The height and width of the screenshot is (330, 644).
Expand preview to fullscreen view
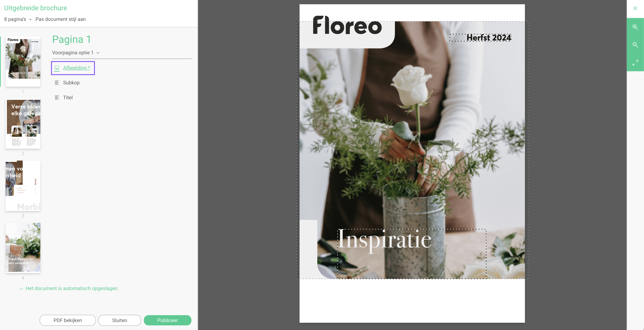tap(635, 62)
